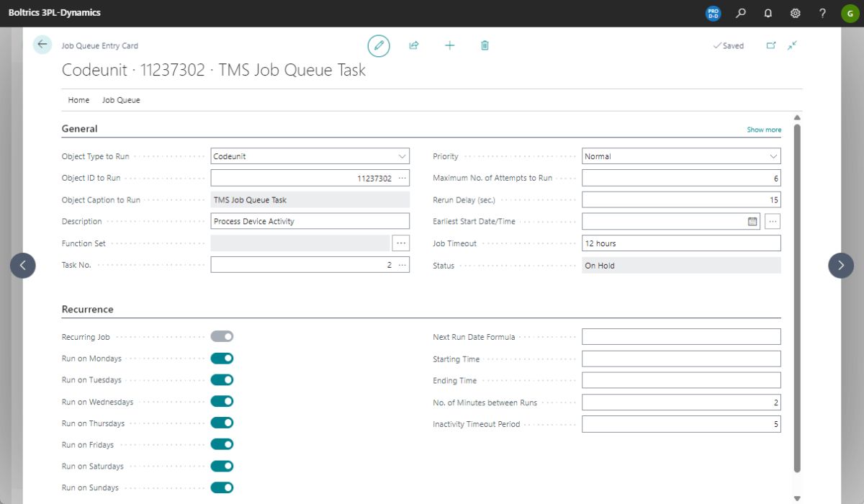
Task: Toggle Run on Saturdays switch
Action: 222,466
